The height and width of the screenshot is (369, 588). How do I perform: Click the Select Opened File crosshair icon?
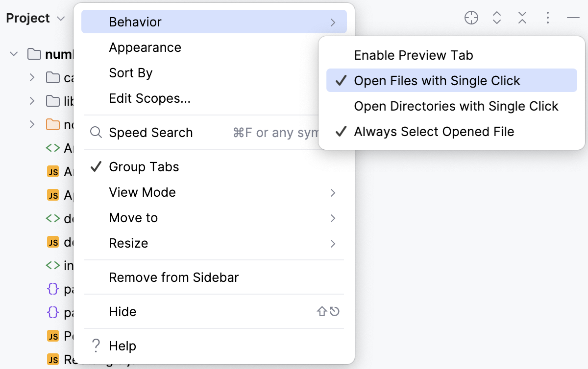pos(471,17)
